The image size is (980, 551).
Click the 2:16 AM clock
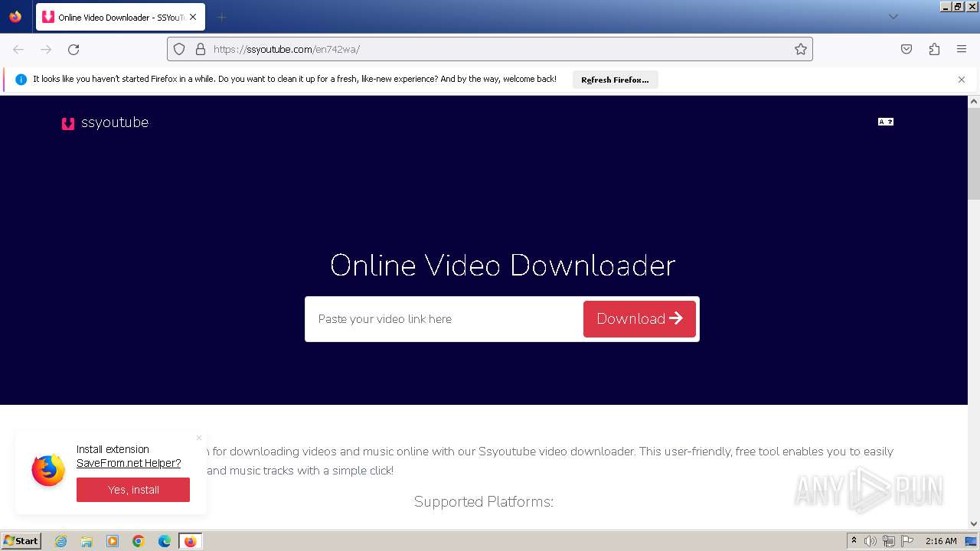[x=940, y=541]
